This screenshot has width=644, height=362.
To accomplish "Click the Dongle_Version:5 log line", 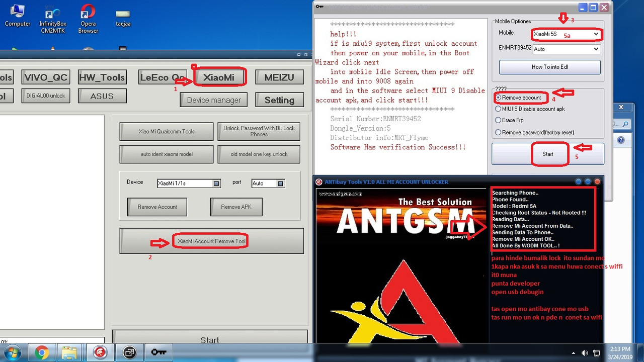I will pos(360,128).
